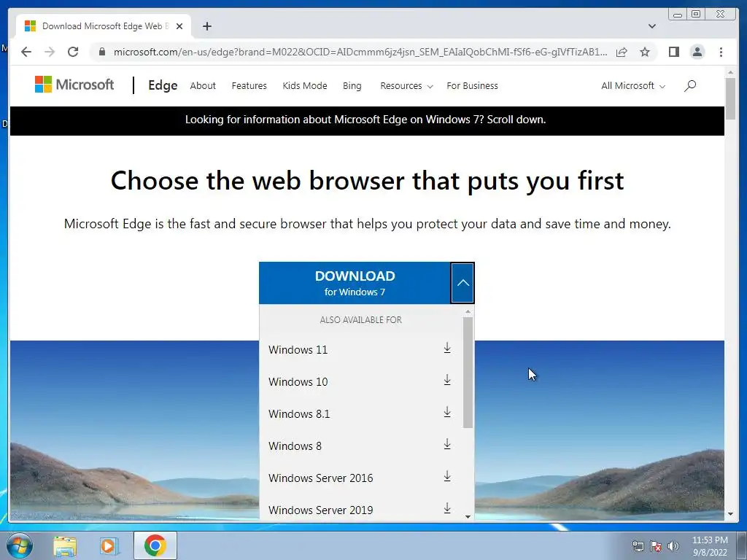
Task: Open the tab search chevron
Action: coord(652,26)
